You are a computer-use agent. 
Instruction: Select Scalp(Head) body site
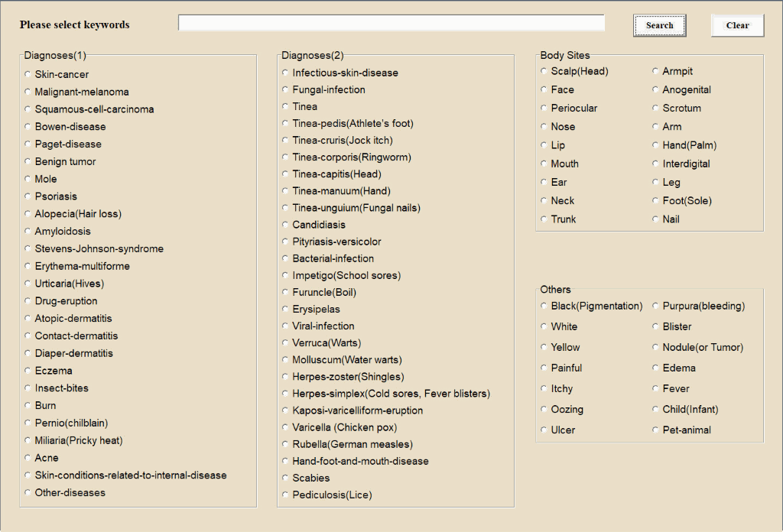click(x=544, y=71)
